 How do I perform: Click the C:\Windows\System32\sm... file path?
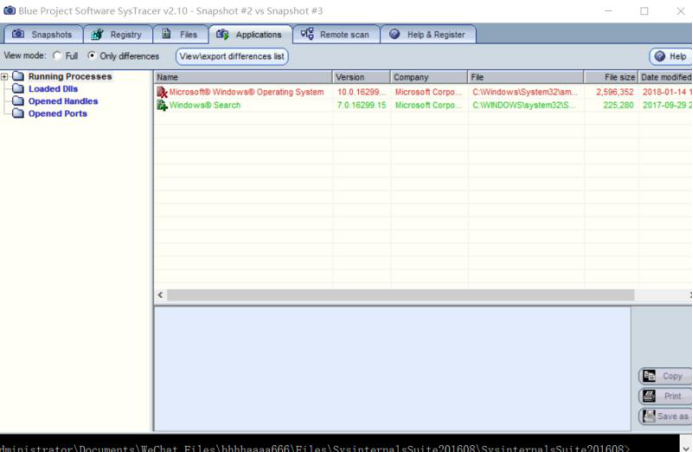[525, 92]
